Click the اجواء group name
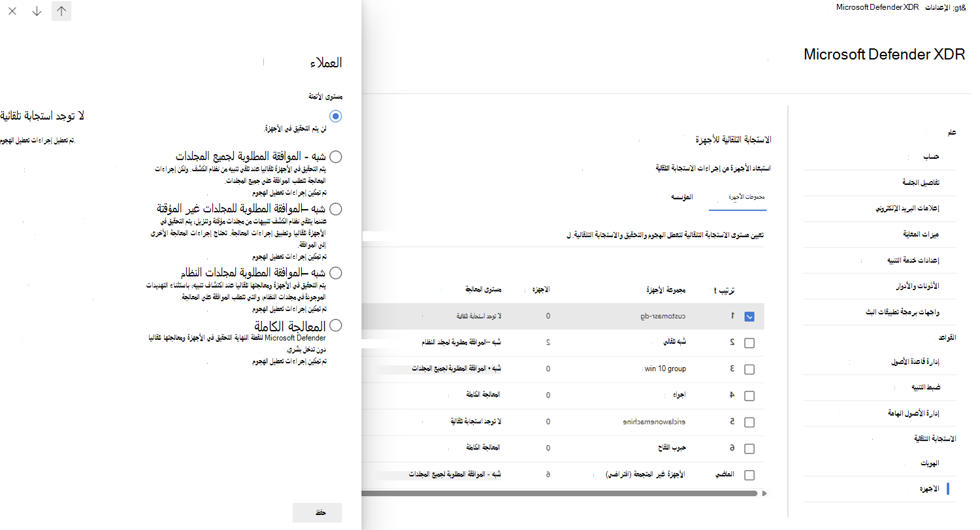 [681, 395]
